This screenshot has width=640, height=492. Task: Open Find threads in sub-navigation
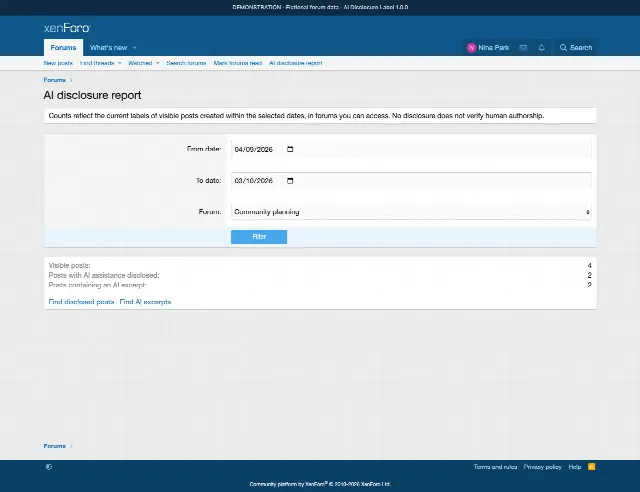tap(97, 63)
